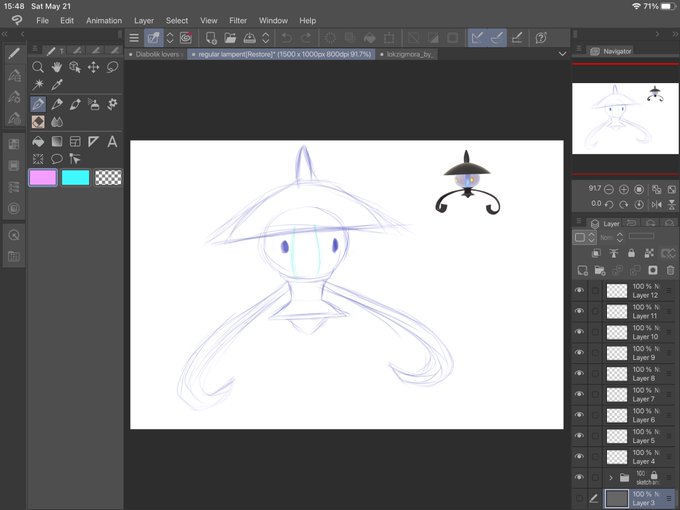680x510 pixels.
Task: Hide Layer 5 with eye icon
Action: click(579, 436)
